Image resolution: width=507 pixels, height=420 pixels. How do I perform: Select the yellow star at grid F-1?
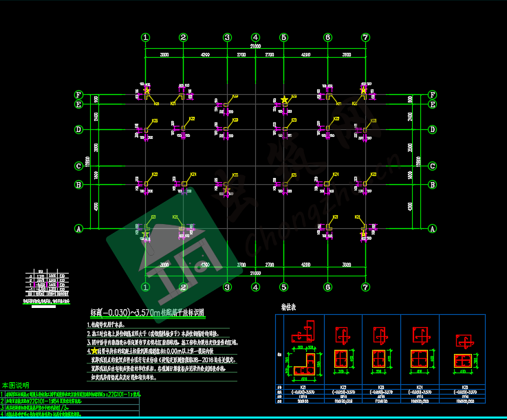pos(147,90)
